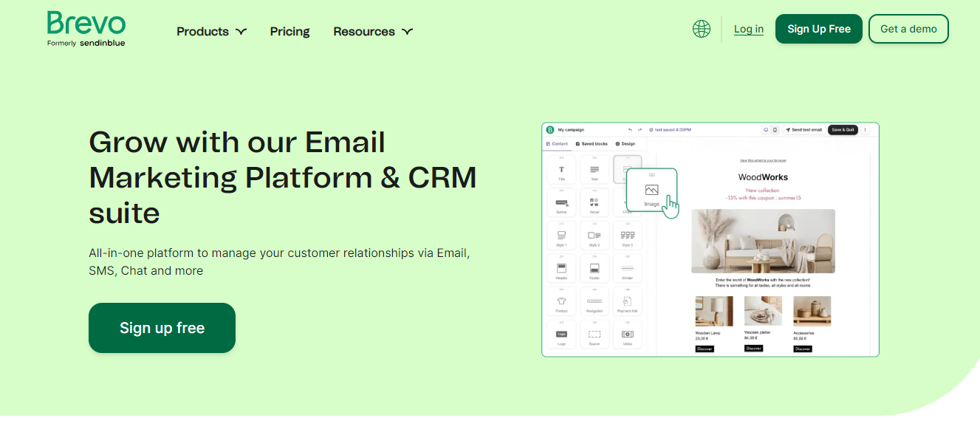Click 'View this email in your browser' link

pos(763,160)
